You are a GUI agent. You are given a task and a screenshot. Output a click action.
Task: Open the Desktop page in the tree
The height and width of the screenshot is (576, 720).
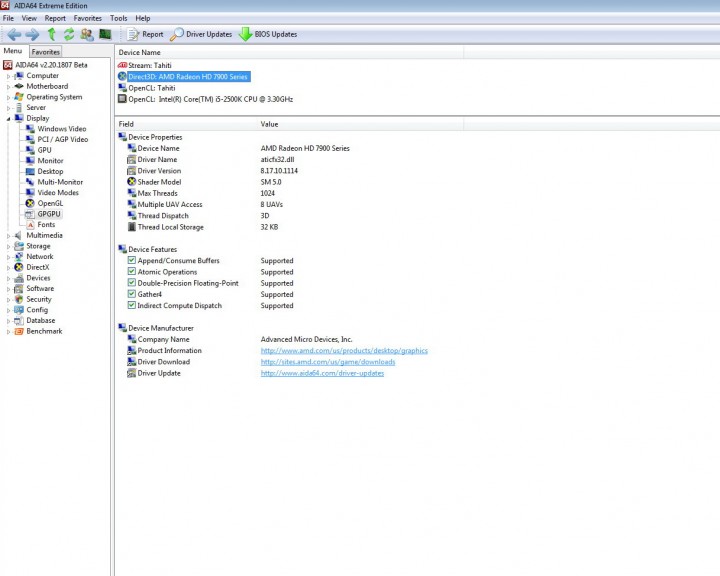[x=50, y=171]
